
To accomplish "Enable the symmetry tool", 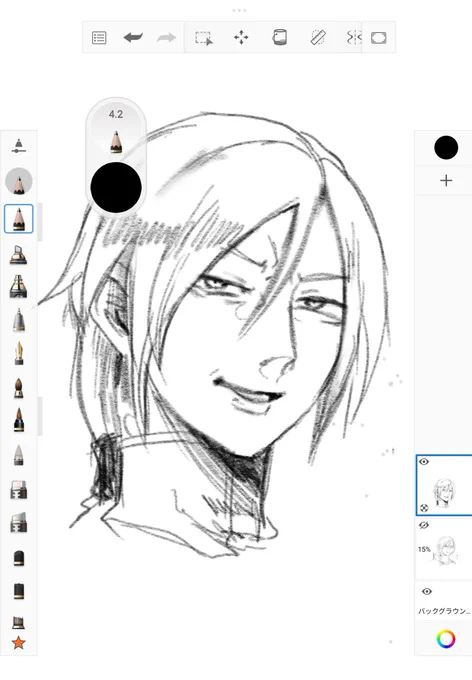I will tap(354, 37).
